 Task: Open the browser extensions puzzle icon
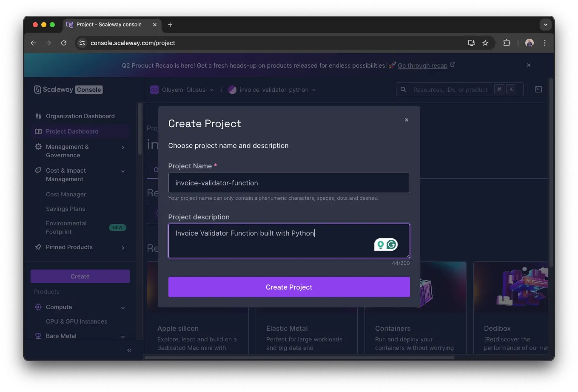pos(507,43)
